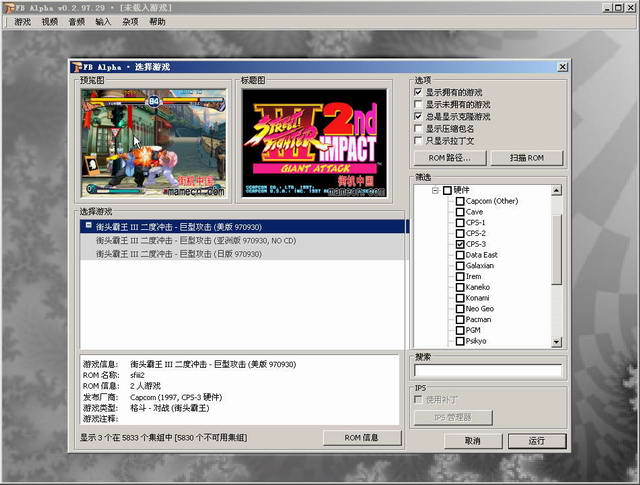Viewport: 640px width, 485px height.
Task: Collapse the 街头霸王 III 美版 parent game entry
Action: click(x=87, y=226)
